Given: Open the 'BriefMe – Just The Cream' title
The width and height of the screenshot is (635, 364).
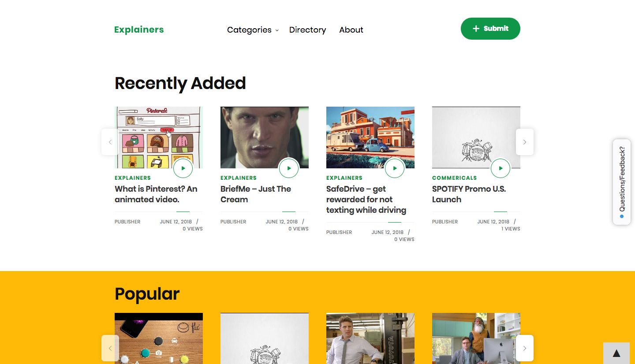Looking at the screenshot, I should click(x=256, y=194).
